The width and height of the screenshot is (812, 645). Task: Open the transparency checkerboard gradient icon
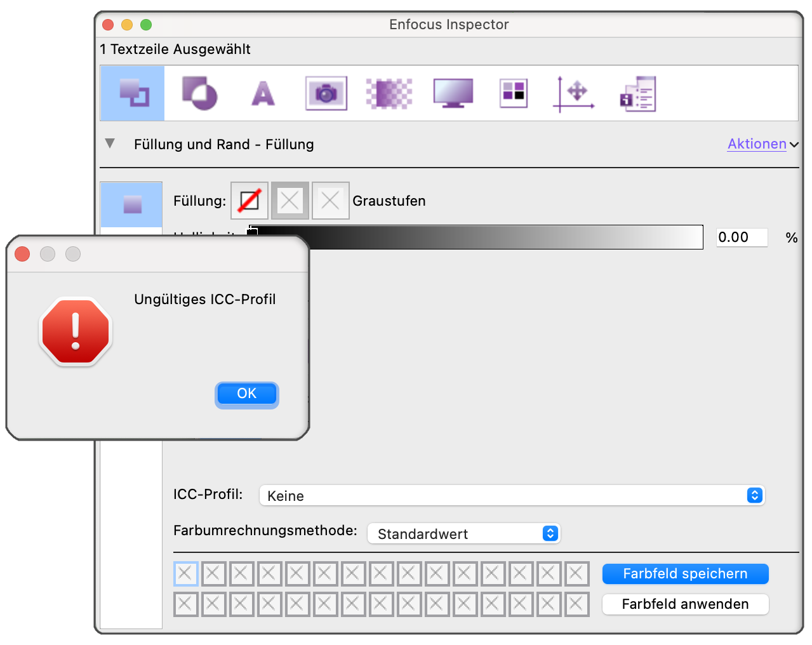pos(389,94)
